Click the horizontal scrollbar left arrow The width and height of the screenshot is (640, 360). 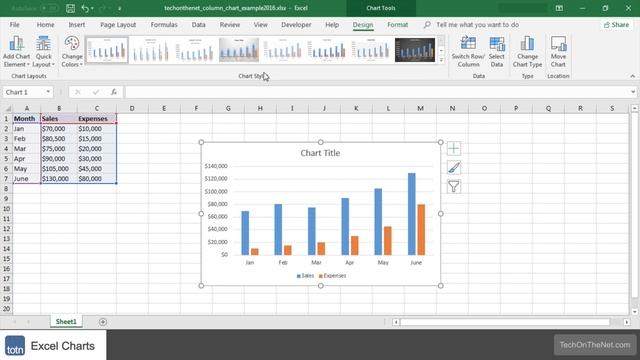pos(396,322)
